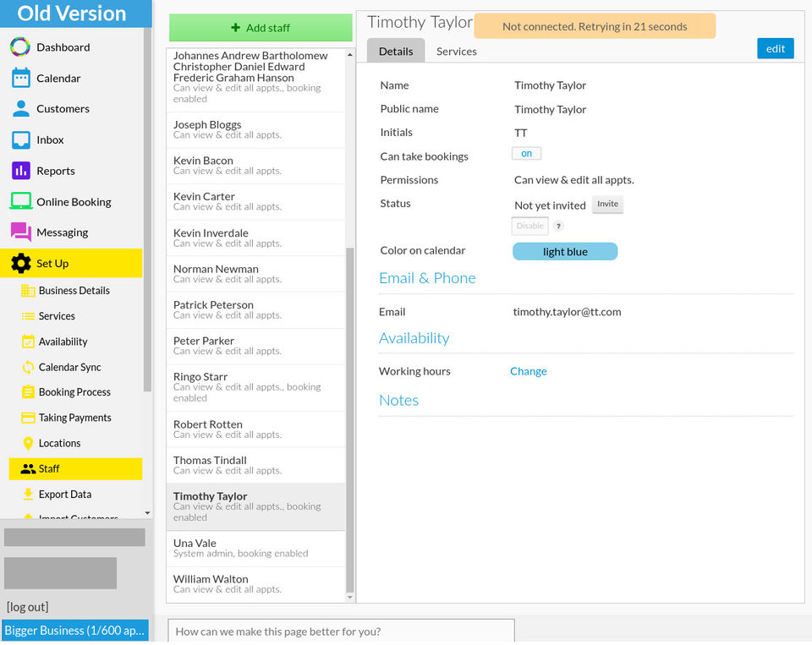
Task: Click the Calendar icon in the sidebar
Action: (x=20, y=78)
